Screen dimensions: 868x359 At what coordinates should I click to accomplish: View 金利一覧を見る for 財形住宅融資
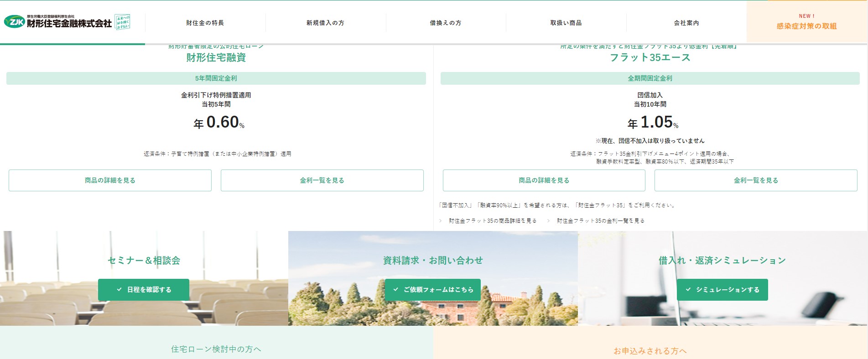coord(322,180)
